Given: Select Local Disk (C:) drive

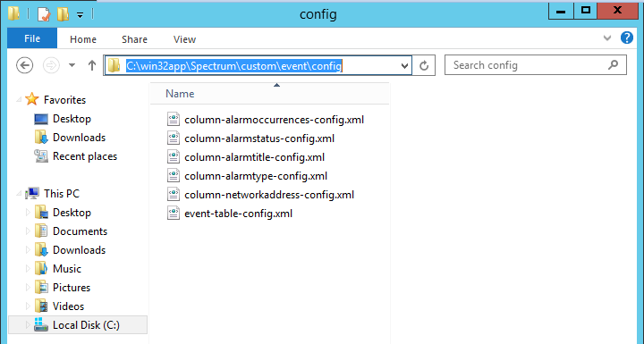Looking at the screenshot, I should pyautogui.click(x=86, y=325).
